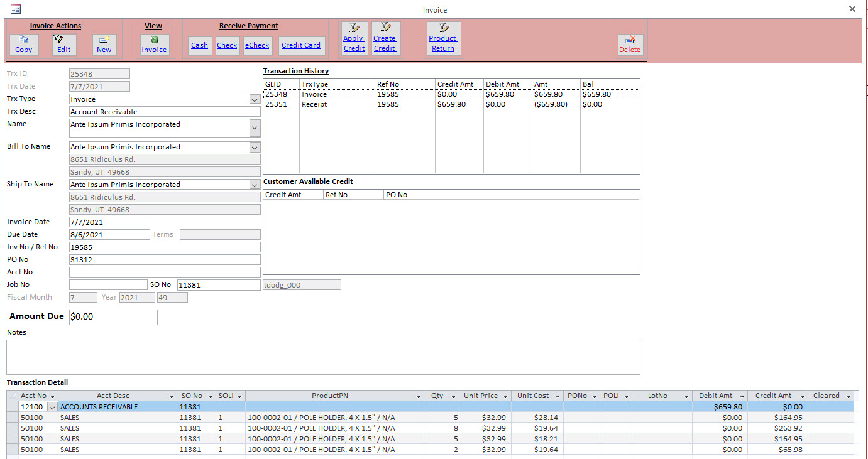Expand the Ship To Name dropdown
The width and height of the screenshot is (868, 459).
pyautogui.click(x=255, y=185)
